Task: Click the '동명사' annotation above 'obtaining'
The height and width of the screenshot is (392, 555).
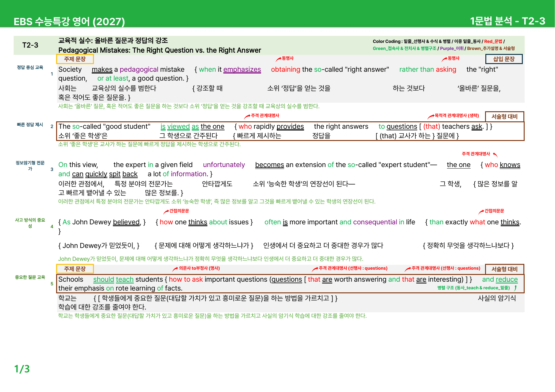Action: [287, 58]
